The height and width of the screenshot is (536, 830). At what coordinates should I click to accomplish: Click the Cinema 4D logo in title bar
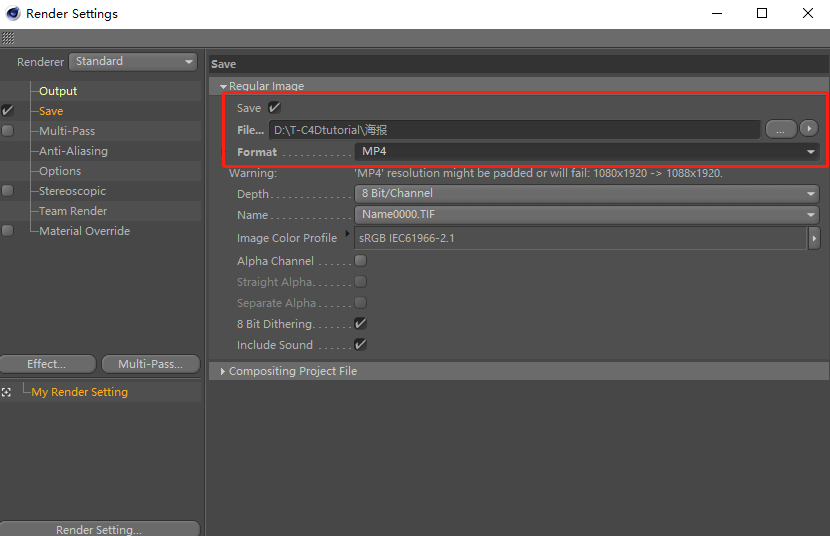tap(12, 13)
